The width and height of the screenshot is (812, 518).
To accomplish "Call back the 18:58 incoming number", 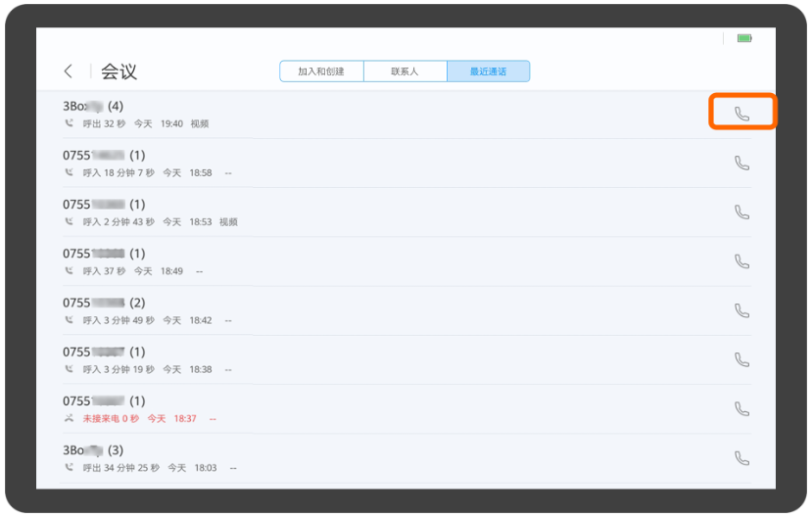I will [741, 164].
